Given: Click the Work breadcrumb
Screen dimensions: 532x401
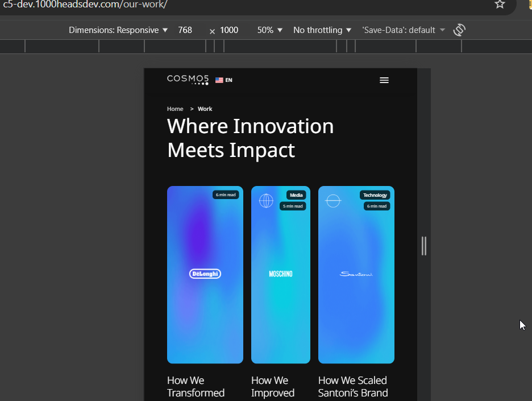Looking at the screenshot, I should click(x=205, y=109).
